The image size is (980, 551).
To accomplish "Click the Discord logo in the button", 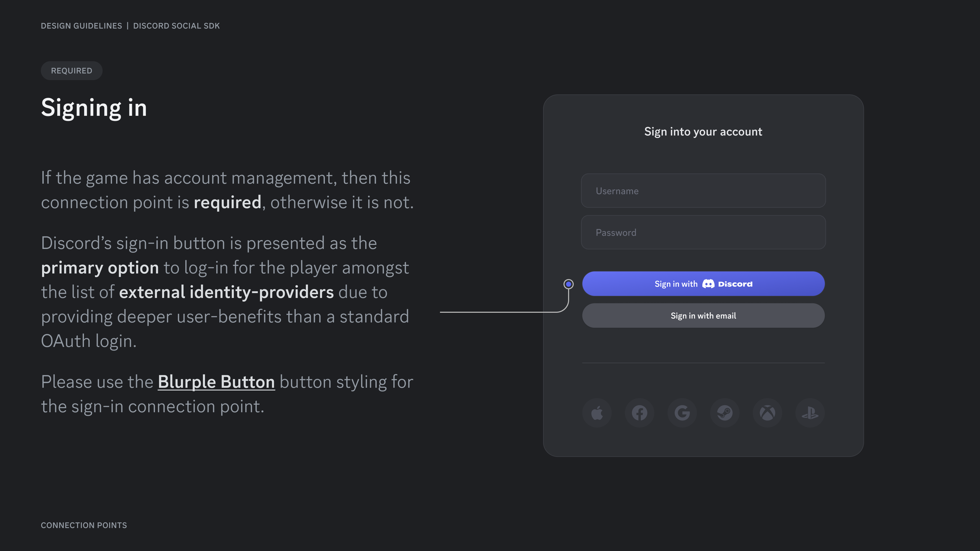I will (x=708, y=284).
